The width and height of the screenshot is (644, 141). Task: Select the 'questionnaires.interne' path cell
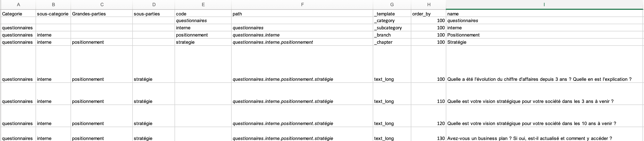pos(302,35)
